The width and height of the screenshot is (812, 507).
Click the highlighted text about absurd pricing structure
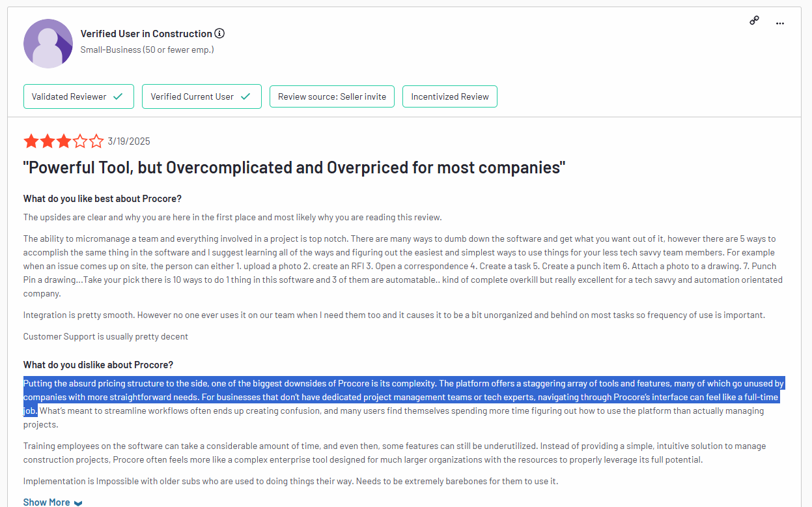404,397
